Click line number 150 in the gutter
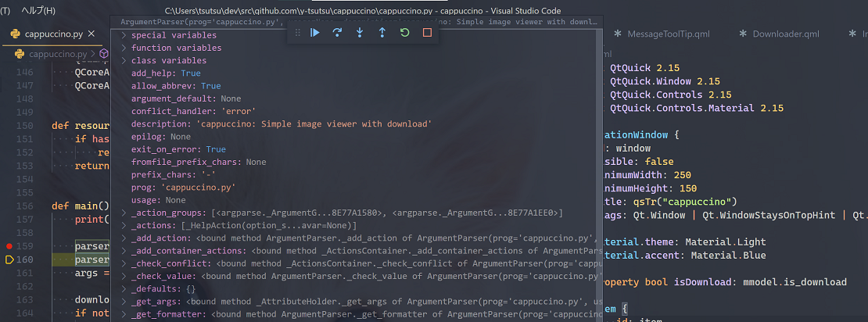Image resolution: width=868 pixels, height=322 pixels. [x=24, y=125]
